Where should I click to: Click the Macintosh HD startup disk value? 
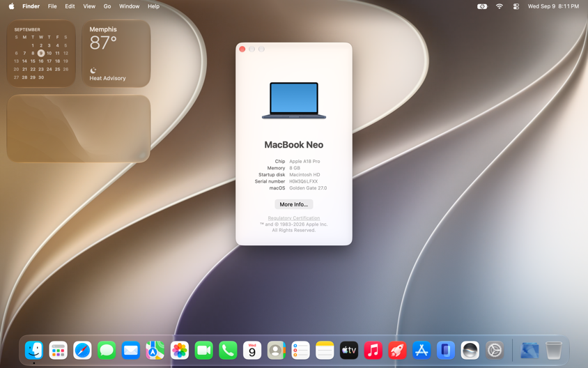click(x=304, y=175)
